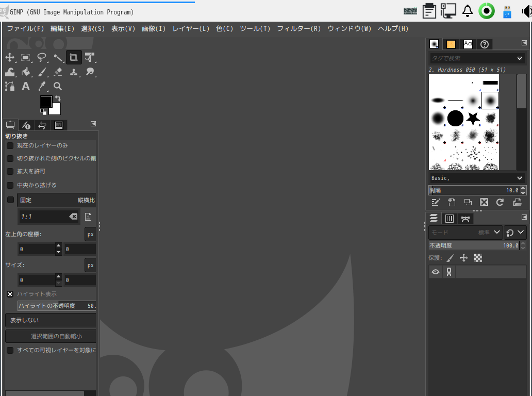Open the レイヤー(L) menu
Image resolution: width=532 pixels, height=396 pixels.
191,28
